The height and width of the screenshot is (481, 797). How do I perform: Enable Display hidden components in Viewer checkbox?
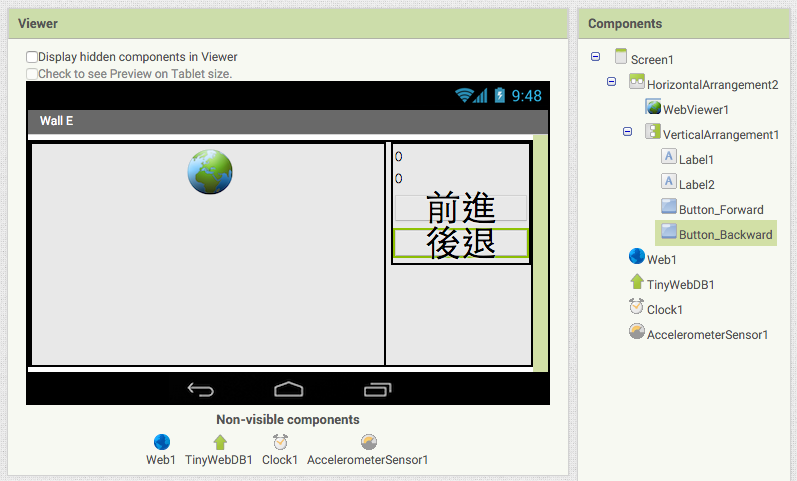tap(32, 56)
